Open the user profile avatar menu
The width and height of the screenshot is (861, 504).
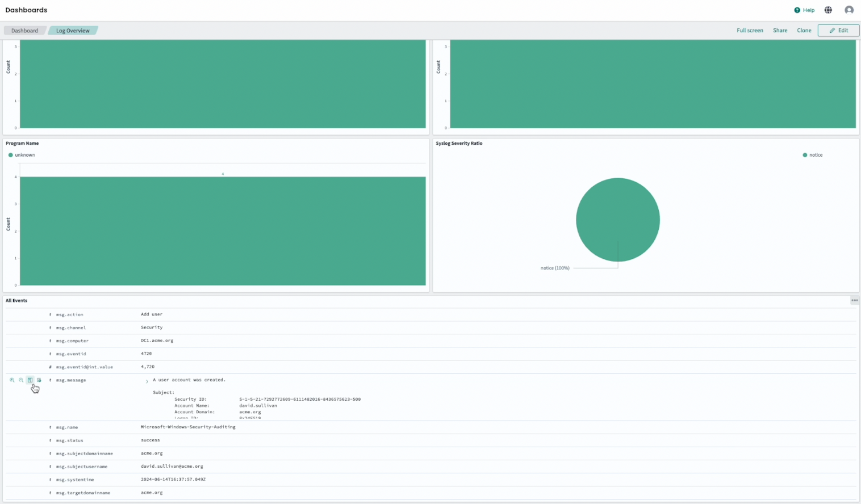(x=849, y=10)
